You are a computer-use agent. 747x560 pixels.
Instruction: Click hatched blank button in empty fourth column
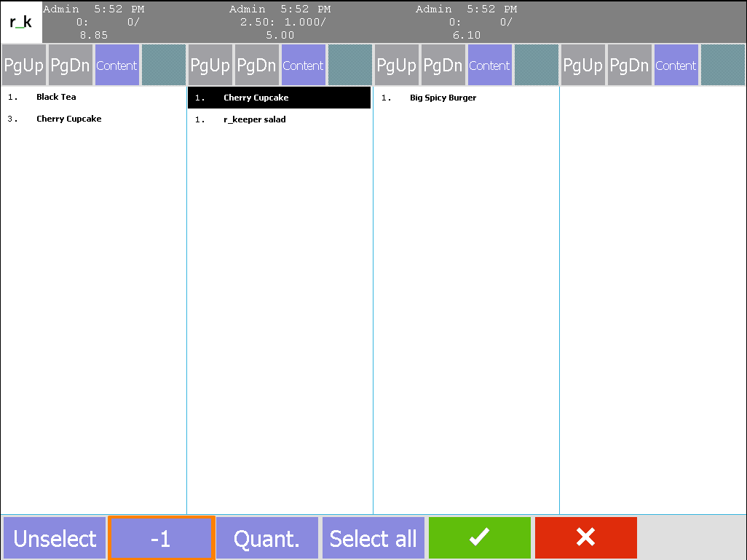pyautogui.click(x=723, y=65)
